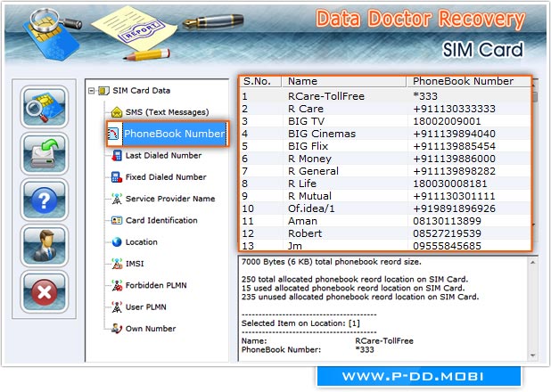Click the IMSI tower icon
The width and height of the screenshot is (551, 392).
point(117,264)
